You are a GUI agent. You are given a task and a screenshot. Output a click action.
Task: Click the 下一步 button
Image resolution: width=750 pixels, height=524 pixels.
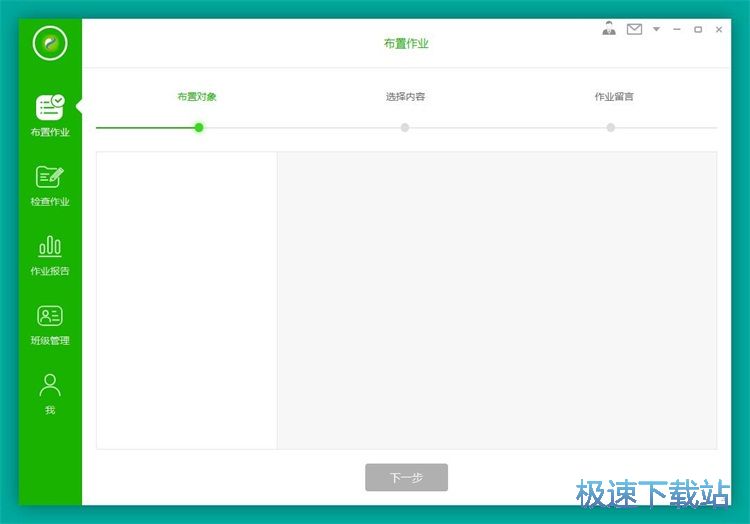pos(407,477)
